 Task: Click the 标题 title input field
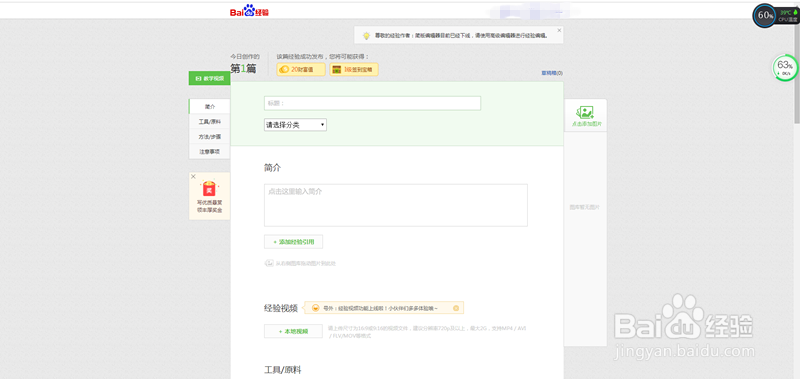[x=372, y=103]
